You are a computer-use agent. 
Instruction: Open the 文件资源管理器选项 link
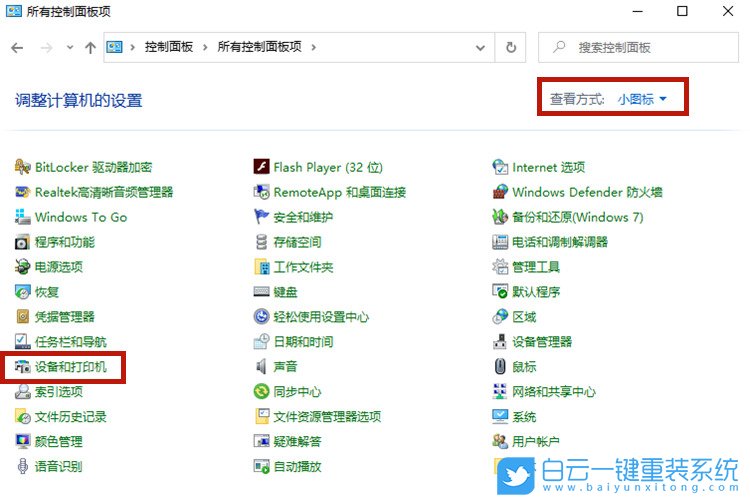[327, 416]
